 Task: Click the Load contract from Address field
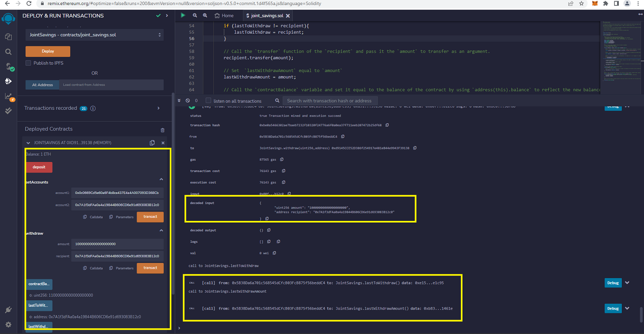[111, 85]
